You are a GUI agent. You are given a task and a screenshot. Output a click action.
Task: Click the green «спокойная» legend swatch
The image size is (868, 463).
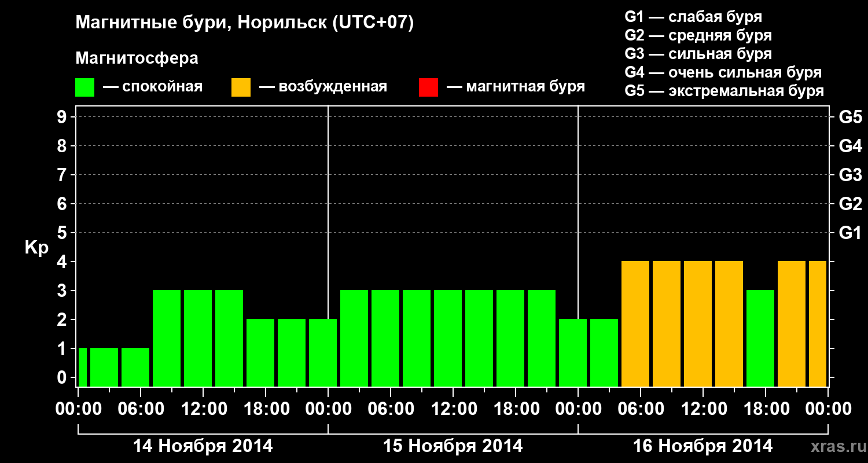click(85, 87)
